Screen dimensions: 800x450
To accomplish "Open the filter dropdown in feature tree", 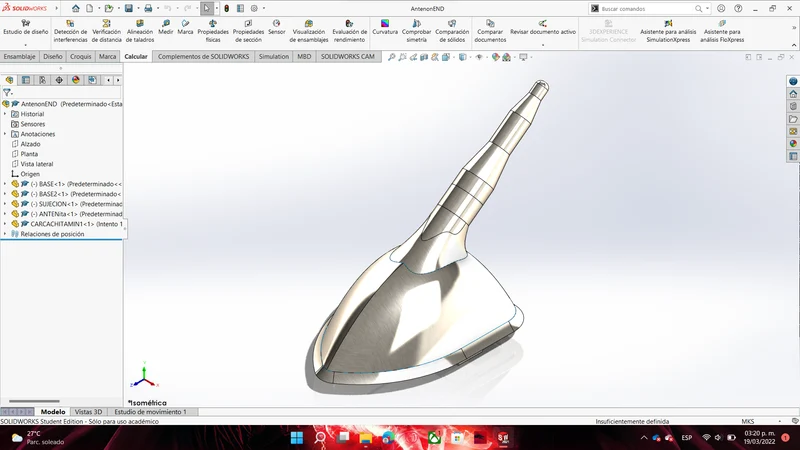I will coord(7,92).
